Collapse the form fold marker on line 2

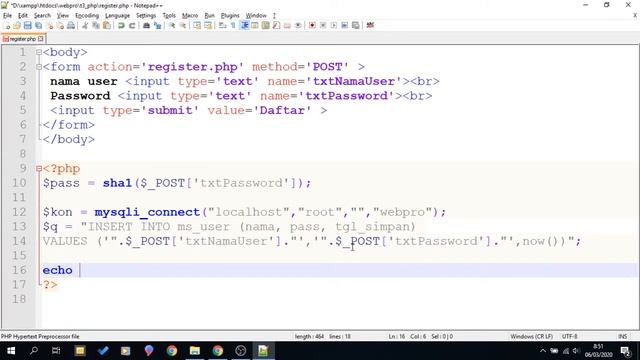(39, 67)
